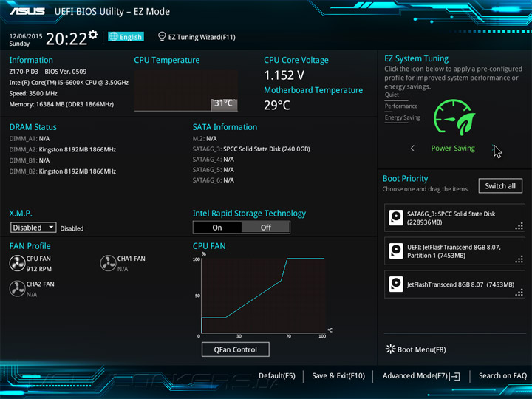Image resolution: width=532 pixels, height=399 pixels.
Task: Click the EZ Tuning Wizard lightbulb icon
Action: [162, 37]
